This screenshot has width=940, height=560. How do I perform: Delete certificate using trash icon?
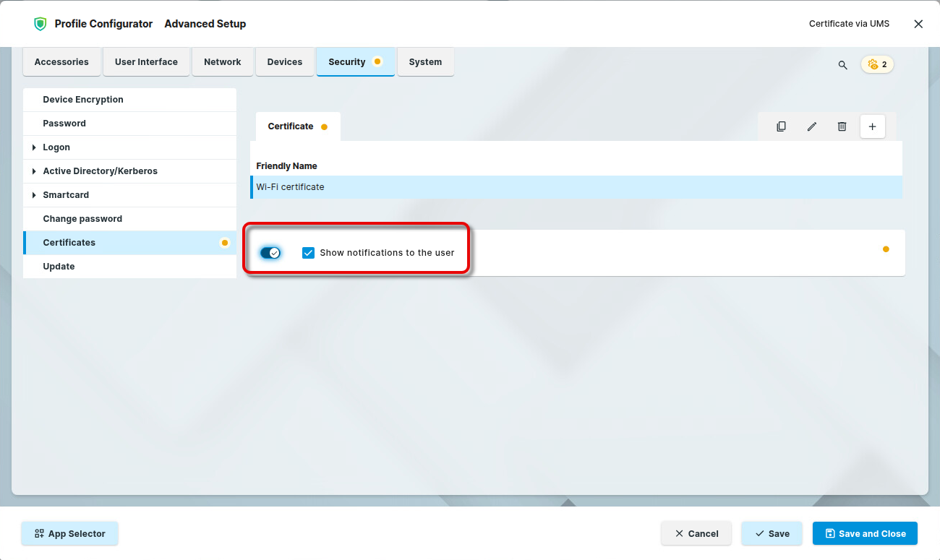pos(842,126)
